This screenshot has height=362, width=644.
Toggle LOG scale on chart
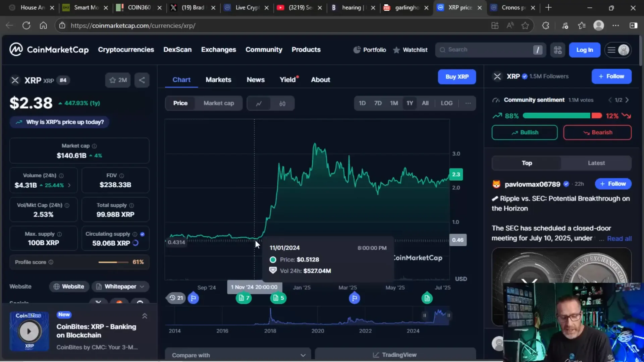(x=446, y=103)
